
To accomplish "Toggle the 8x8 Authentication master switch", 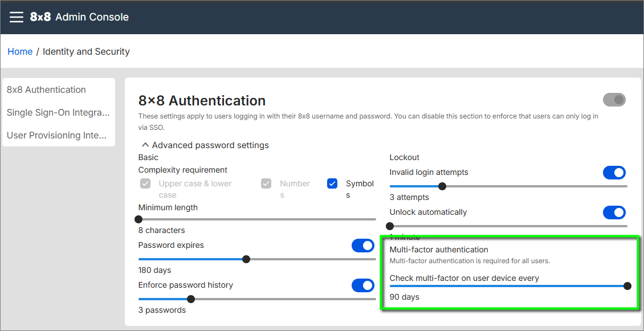I will point(614,100).
